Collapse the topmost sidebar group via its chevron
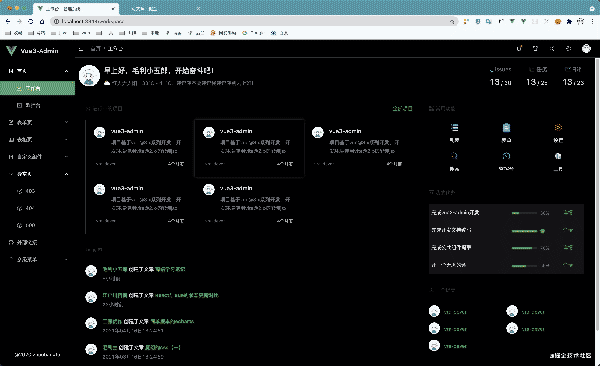This screenshot has width=600, height=366. click(67, 71)
